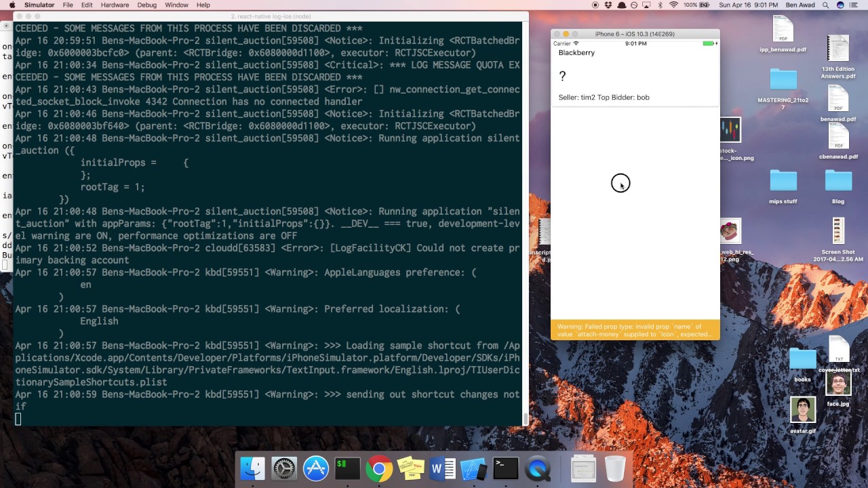
Task: Click the yellow failed prop type warning banner
Action: coord(635,330)
